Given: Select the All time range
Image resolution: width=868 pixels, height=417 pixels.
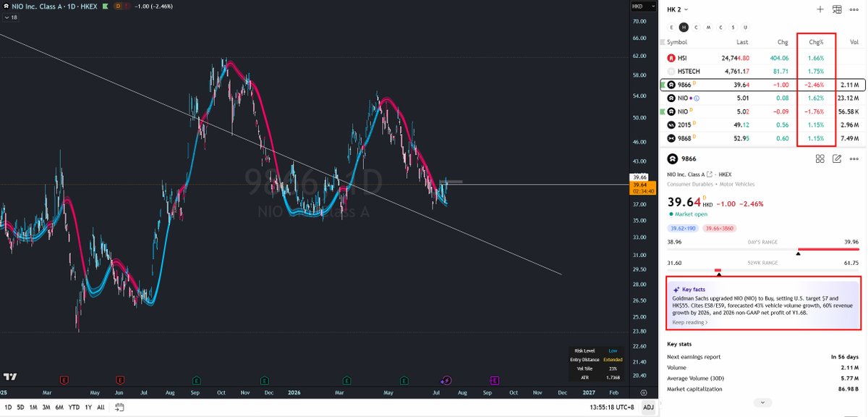Looking at the screenshot, I should coord(100,408).
